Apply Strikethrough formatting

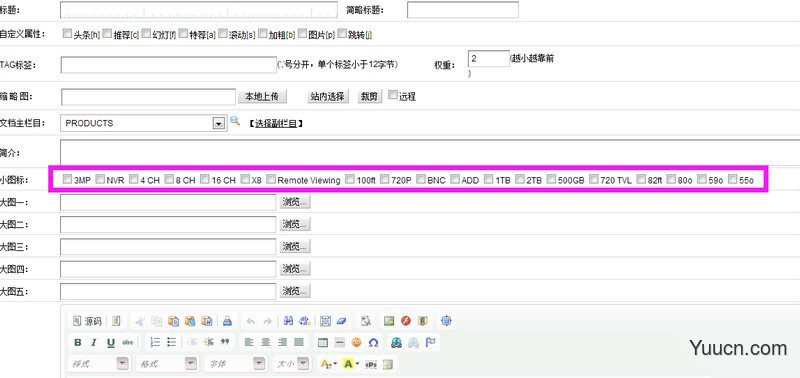pos(128,342)
